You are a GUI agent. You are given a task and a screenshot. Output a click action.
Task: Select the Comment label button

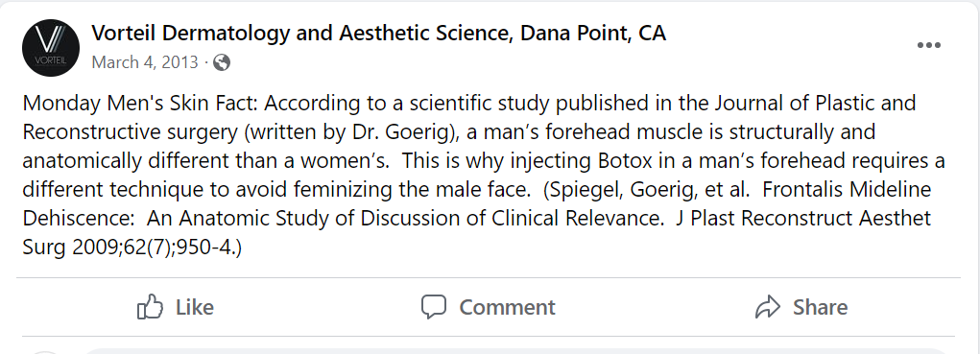(507, 307)
